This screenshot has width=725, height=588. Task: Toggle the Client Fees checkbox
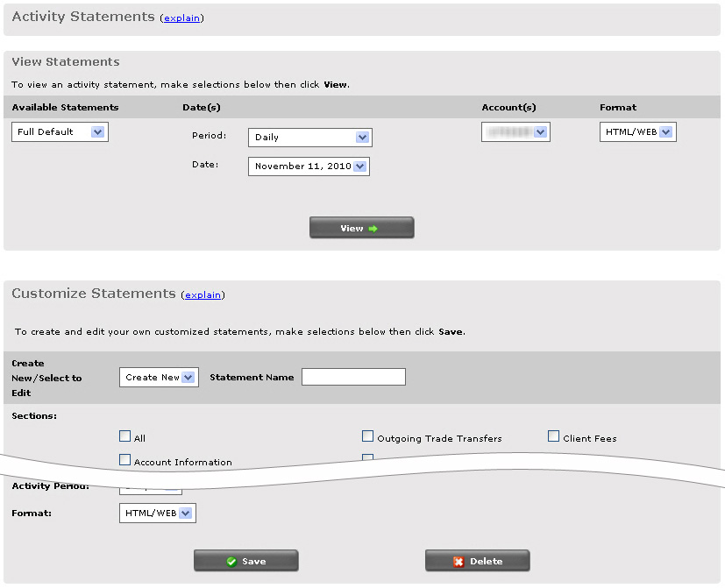tap(554, 436)
